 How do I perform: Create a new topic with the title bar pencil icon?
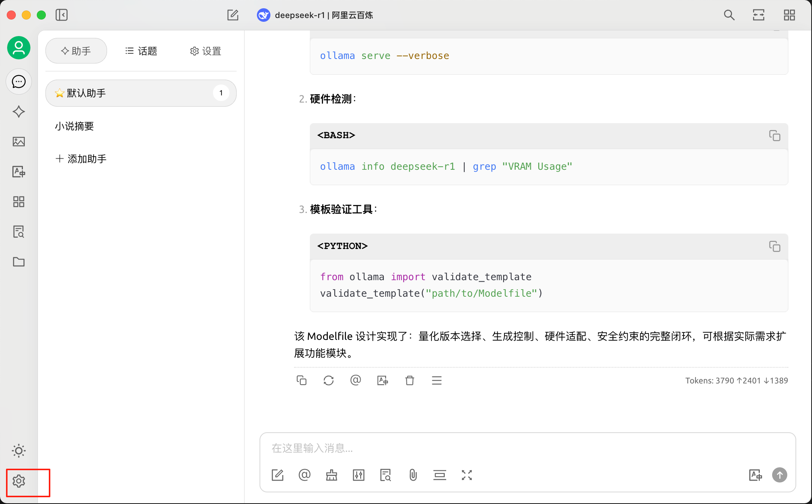pyautogui.click(x=233, y=15)
